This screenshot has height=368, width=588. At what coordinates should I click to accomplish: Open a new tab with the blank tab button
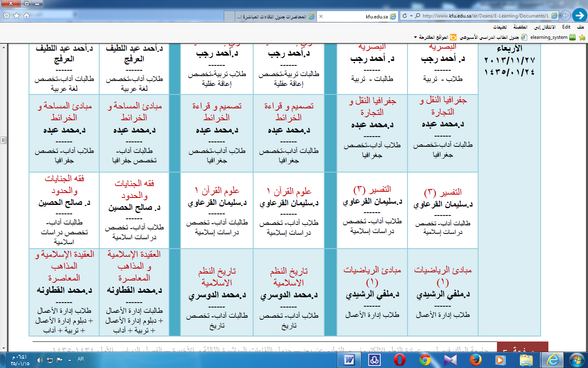click(x=229, y=16)
